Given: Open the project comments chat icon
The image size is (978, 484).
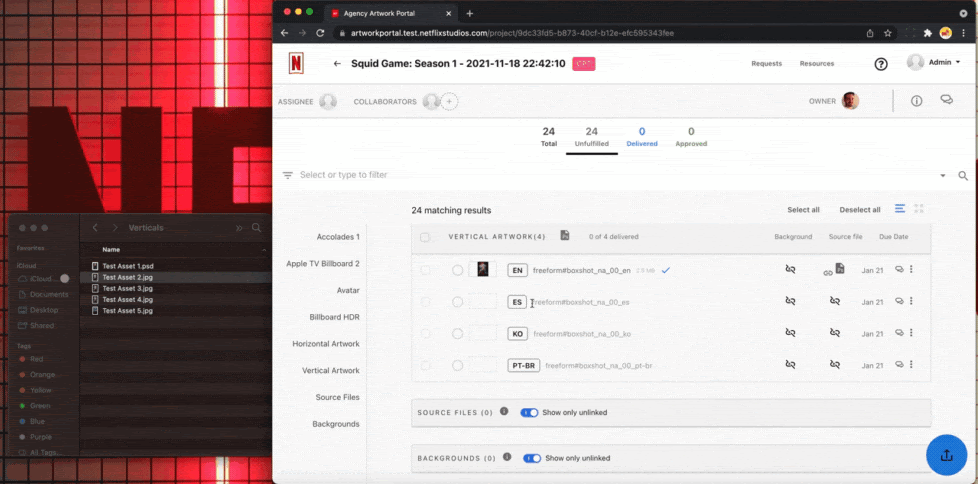Looking at the screenshot, I should [946, 101].
